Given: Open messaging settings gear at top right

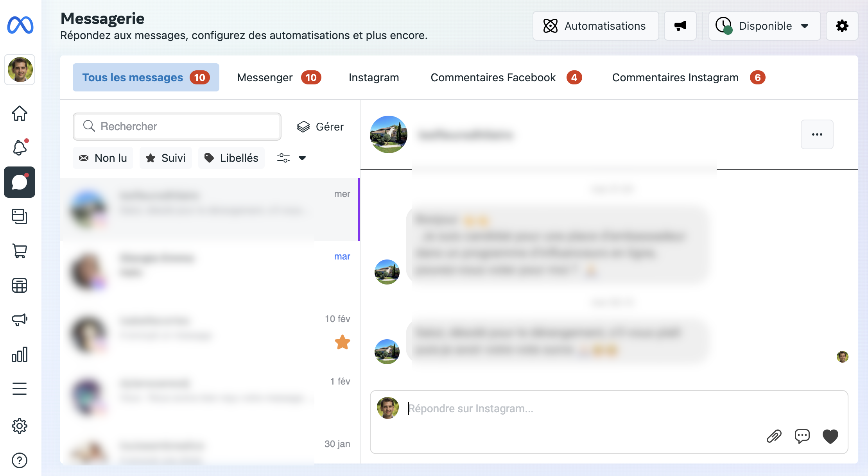Looking at the screenshot, I should click(x=842, y=26).
